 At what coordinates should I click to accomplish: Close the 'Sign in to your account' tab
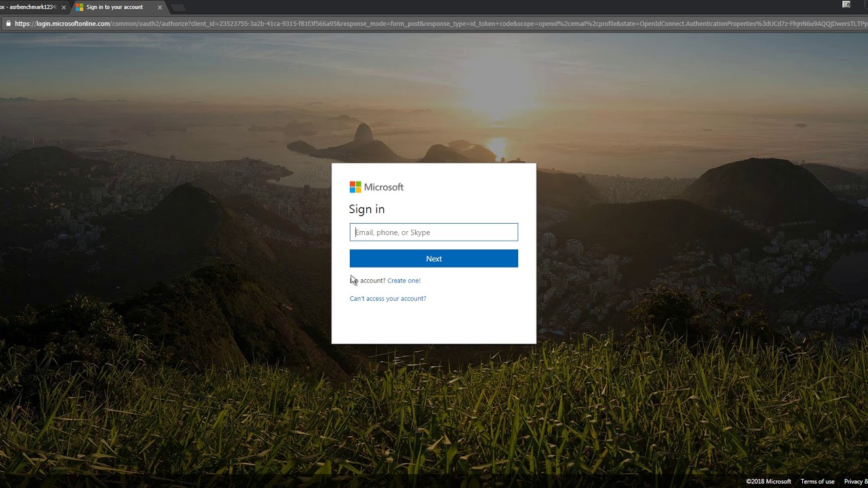[x=160, y=7]
